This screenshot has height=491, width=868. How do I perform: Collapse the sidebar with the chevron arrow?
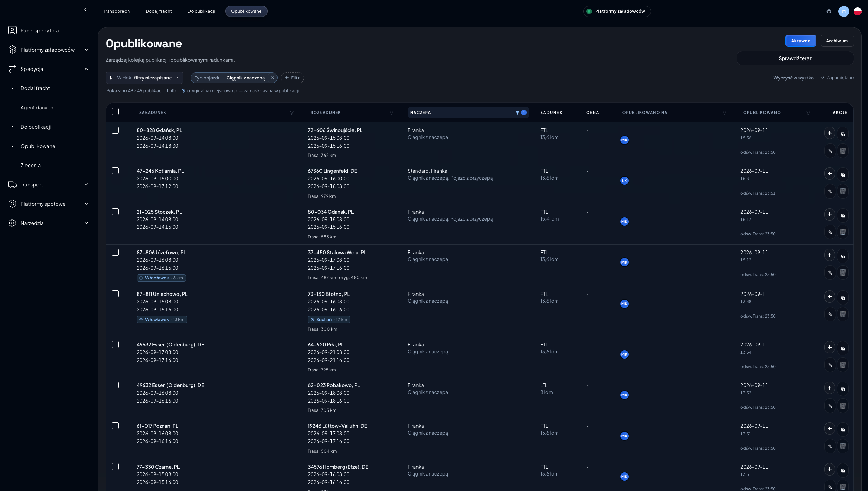tap(85, 10)
